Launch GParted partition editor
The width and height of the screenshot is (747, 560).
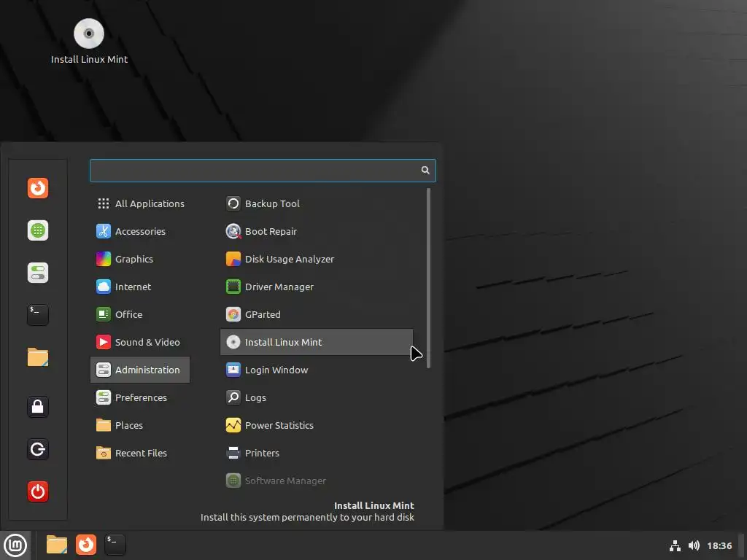coord(317,314)
